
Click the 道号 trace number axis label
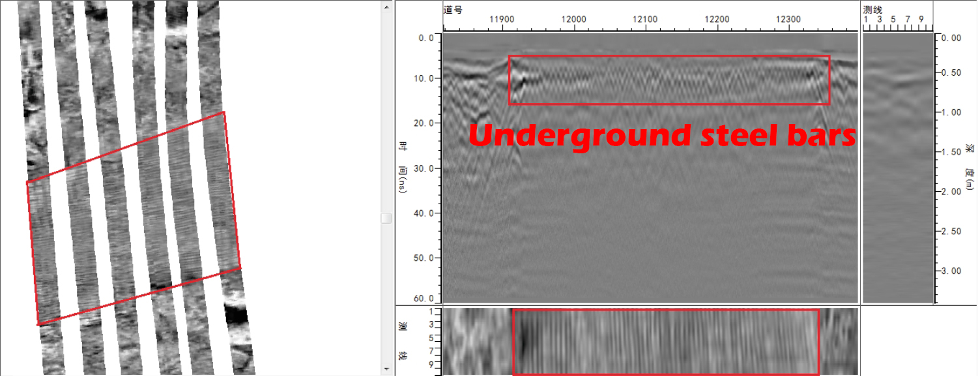click(453, 10)
